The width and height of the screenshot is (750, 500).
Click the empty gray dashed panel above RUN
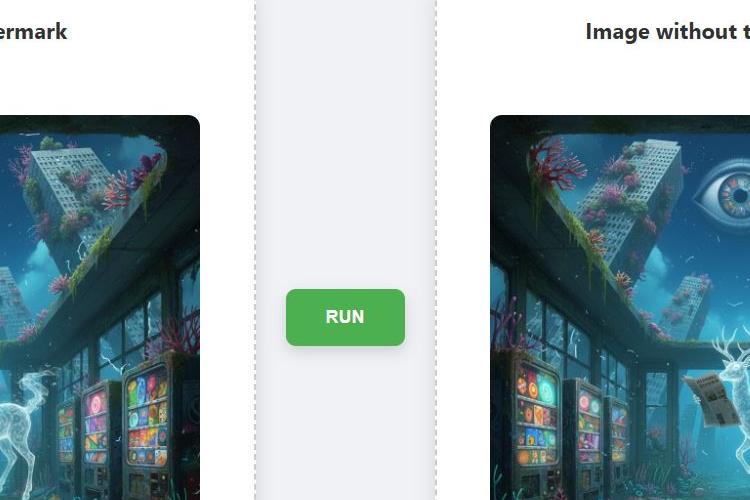345,144
